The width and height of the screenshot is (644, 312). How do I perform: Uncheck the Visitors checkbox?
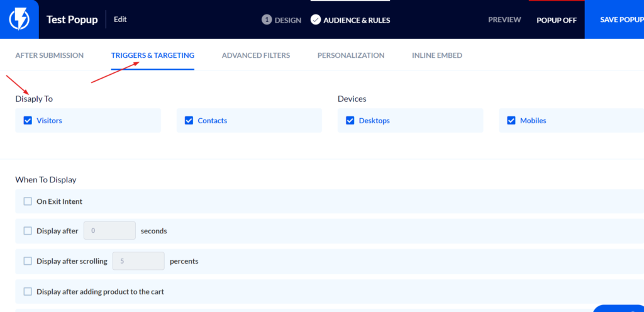click(x=28, y=120)
